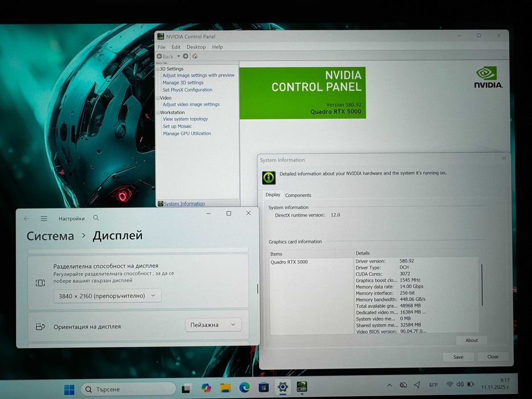Click the speaker volume tray icon
Screen dimensions: 532x399
pos(460,384)
